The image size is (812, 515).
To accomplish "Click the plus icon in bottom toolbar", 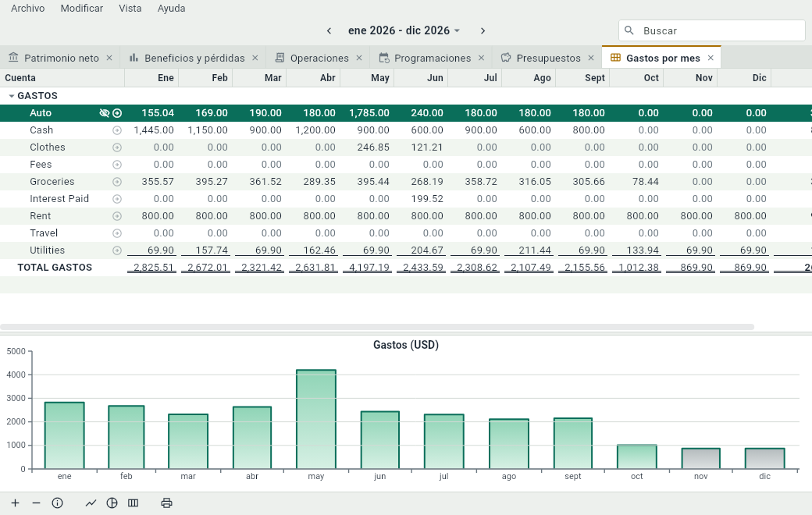I will coord(16,503).
